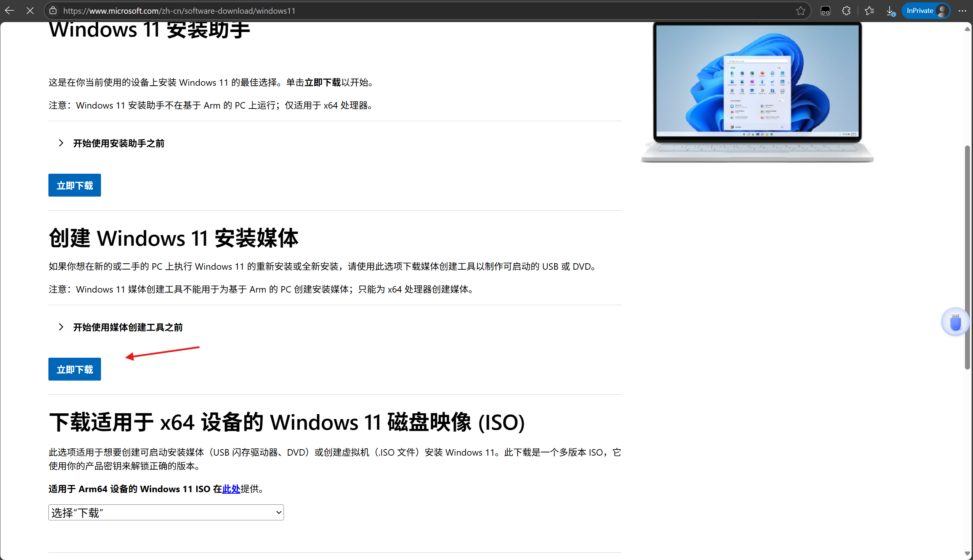This screenshot has width=973, height=560.
Task: Expand 开始使用安装助手之前 section
Action: point(112,143)
